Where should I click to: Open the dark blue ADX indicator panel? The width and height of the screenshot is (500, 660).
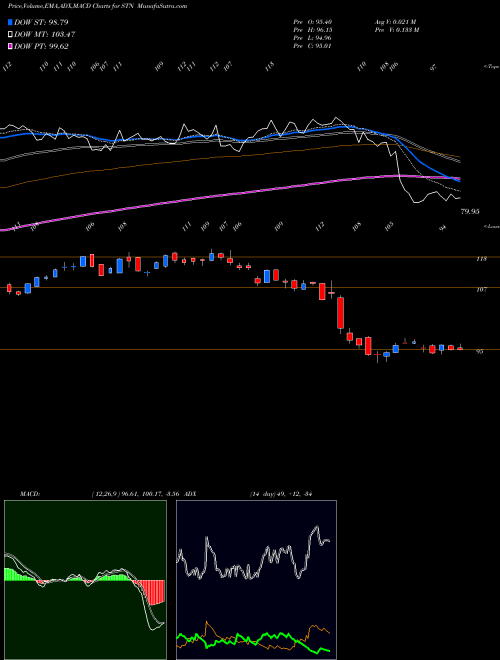pos(256,580)
